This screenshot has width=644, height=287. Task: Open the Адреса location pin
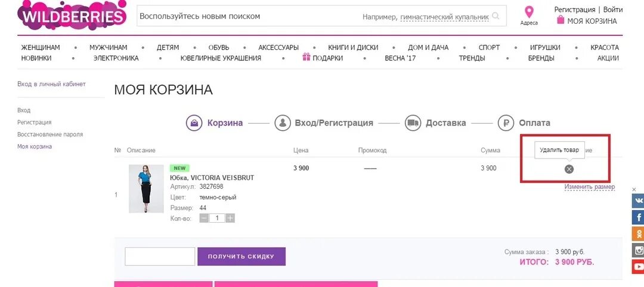tap(529, 13)
